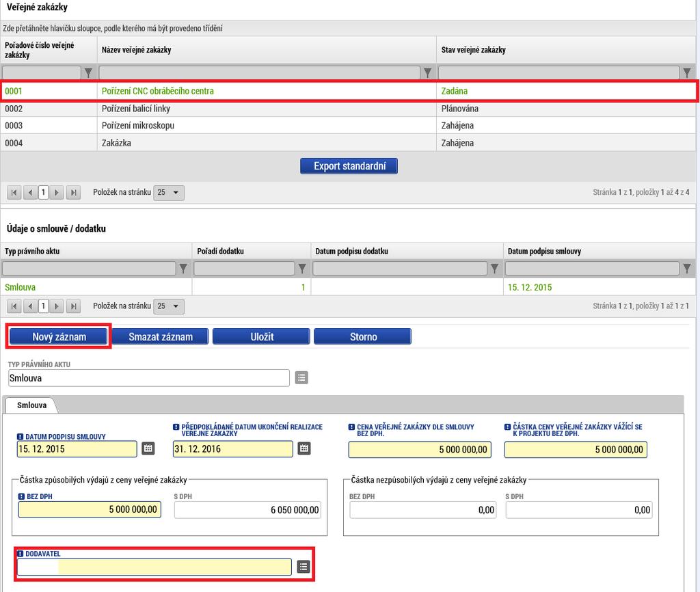This screenshot has height=592, width=700.
Task: Click the Storno button
Action: 363,336
